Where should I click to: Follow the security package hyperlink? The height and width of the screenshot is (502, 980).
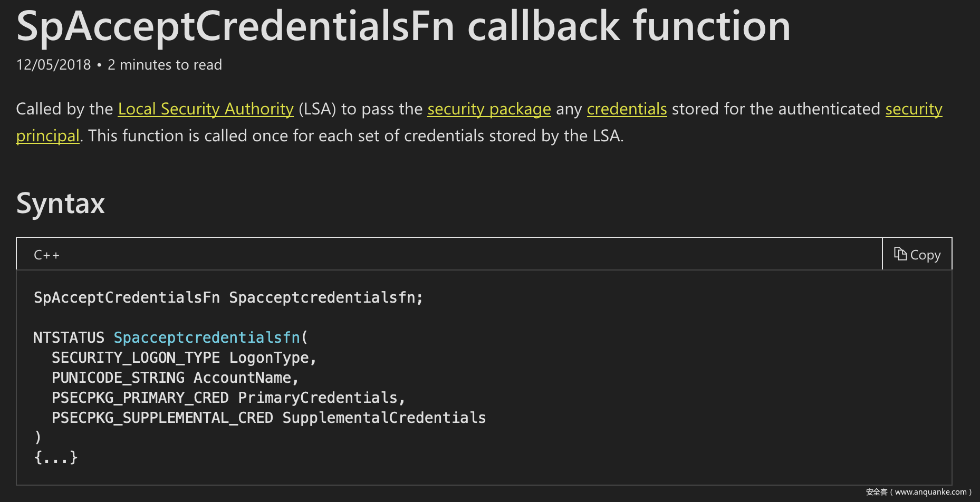point(489,109)
